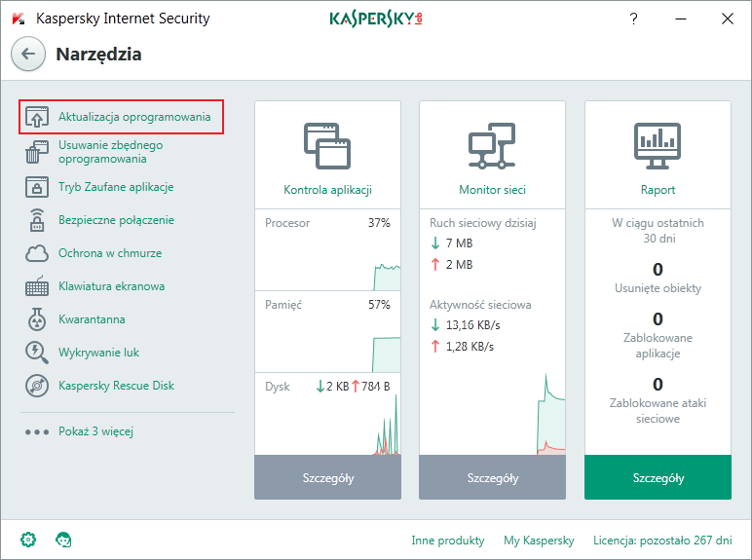Click the keyboard icon for Klawiatura ekranowa

pos(37,285)
